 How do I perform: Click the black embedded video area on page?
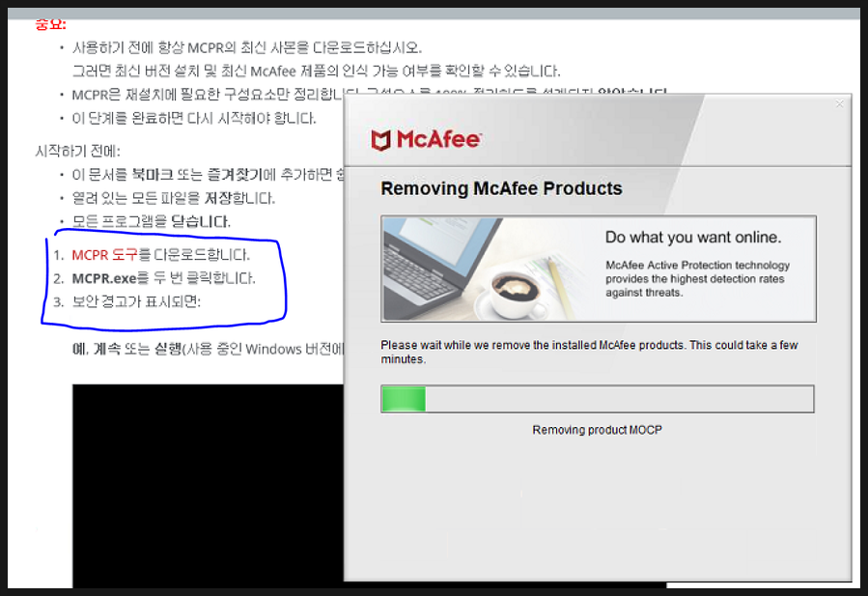pyautogui.click(x=208, y=485)
